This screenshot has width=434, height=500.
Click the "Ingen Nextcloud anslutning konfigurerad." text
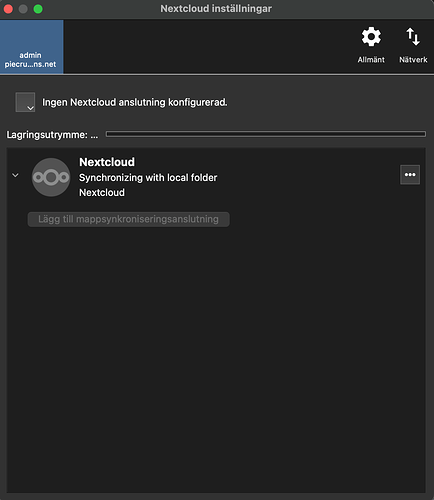pyautogui.click(x=135, y=102)
